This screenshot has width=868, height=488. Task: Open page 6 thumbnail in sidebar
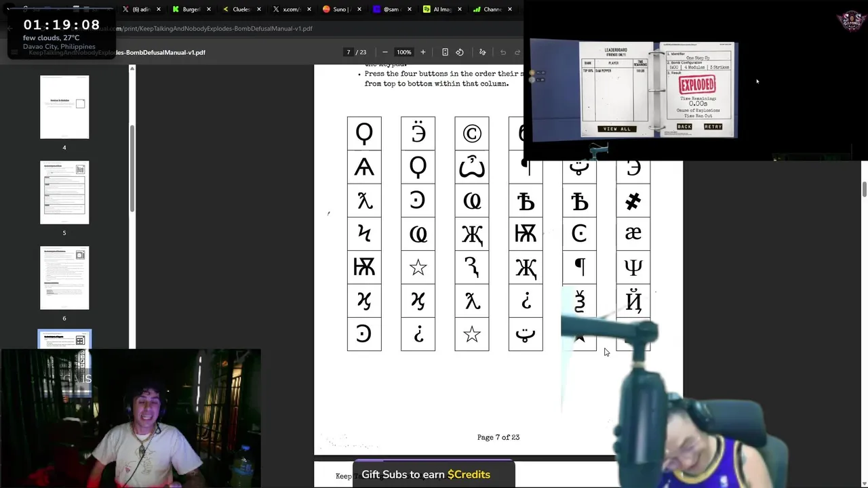[64, 278]
